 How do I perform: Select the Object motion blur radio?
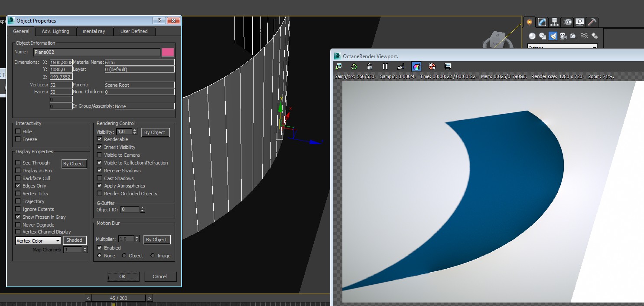tap(124, 256)
